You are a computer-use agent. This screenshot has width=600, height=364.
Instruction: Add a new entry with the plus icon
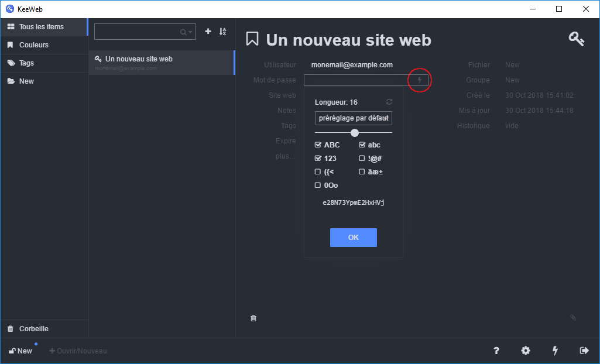point(208,32)
